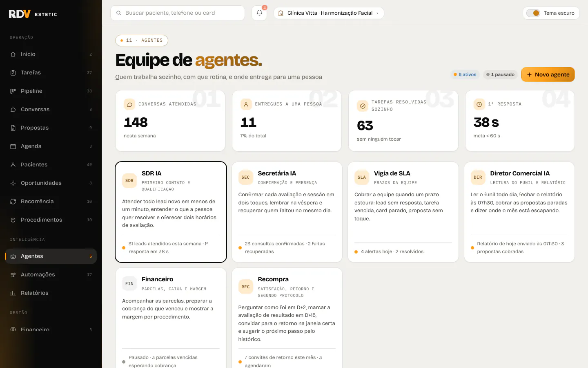
Task: Open Automações in the sidebar
Action: pyautogui.click(x=51, y=274)
